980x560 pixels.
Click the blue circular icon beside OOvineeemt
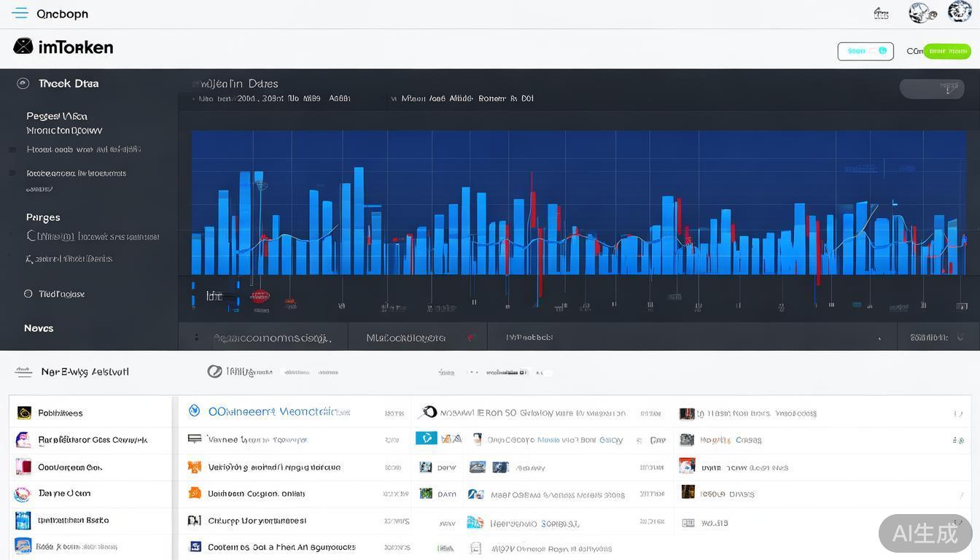(x=194, y=411)
